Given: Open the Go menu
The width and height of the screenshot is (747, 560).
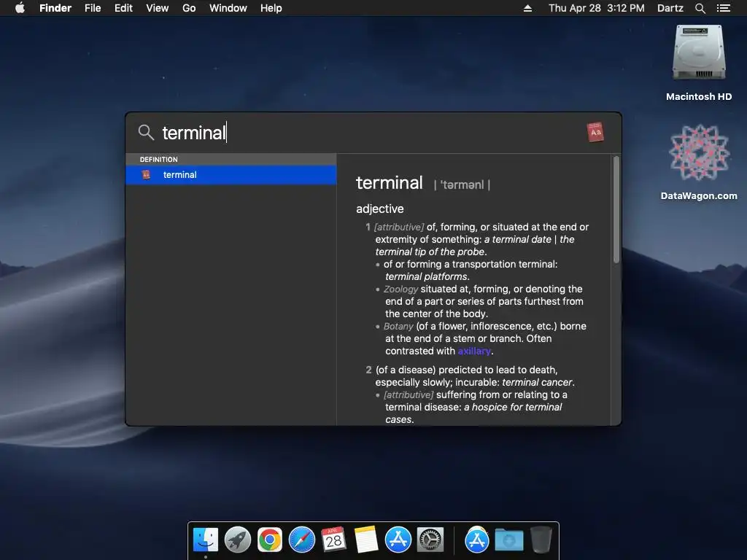Looking at the screenshot, I should coord(189,8).
